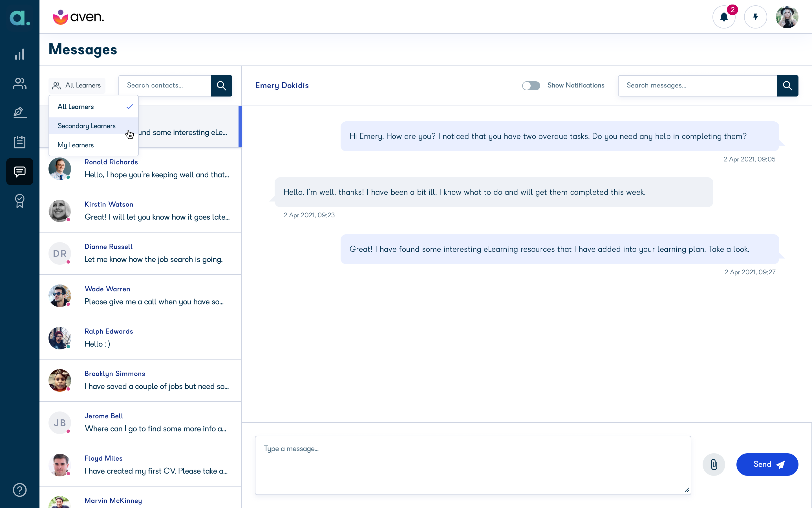Screen dimensions: 812x508
Task: Click the aven logo in header
Action: [78, 17]
